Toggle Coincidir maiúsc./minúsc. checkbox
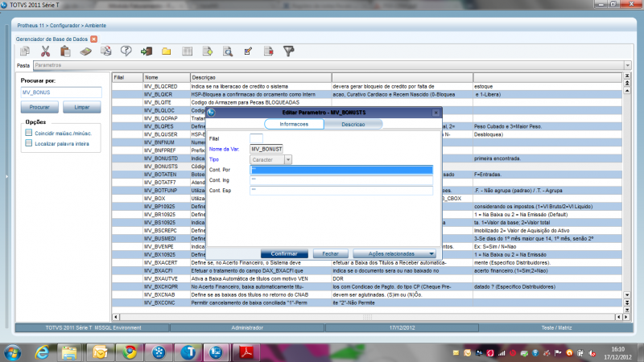 click(x=28, y=133)
